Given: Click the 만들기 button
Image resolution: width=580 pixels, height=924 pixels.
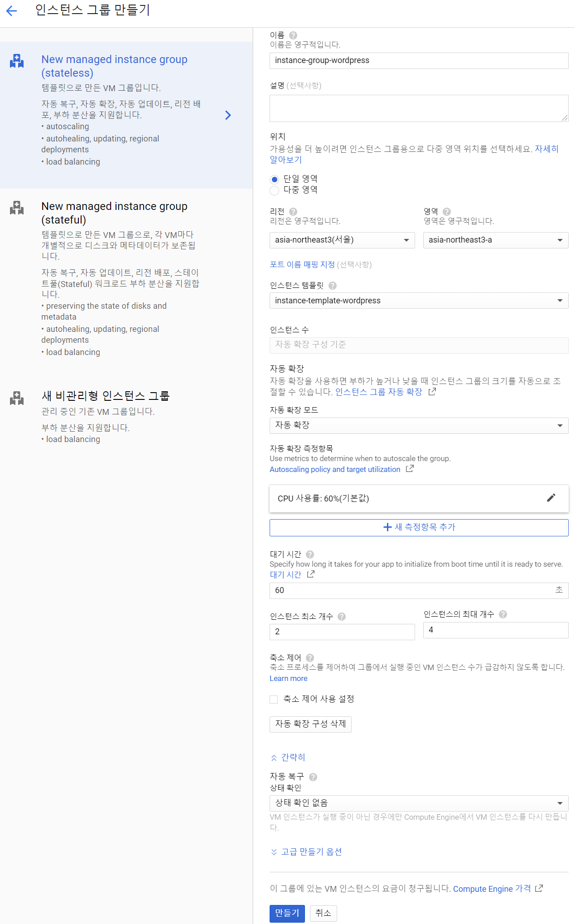Looking at the screenshot, I should point(287,914).
